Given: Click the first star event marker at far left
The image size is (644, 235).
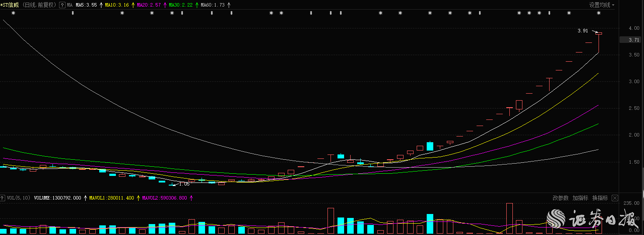Looking at the screenshot, I should (x=13, y=13).
